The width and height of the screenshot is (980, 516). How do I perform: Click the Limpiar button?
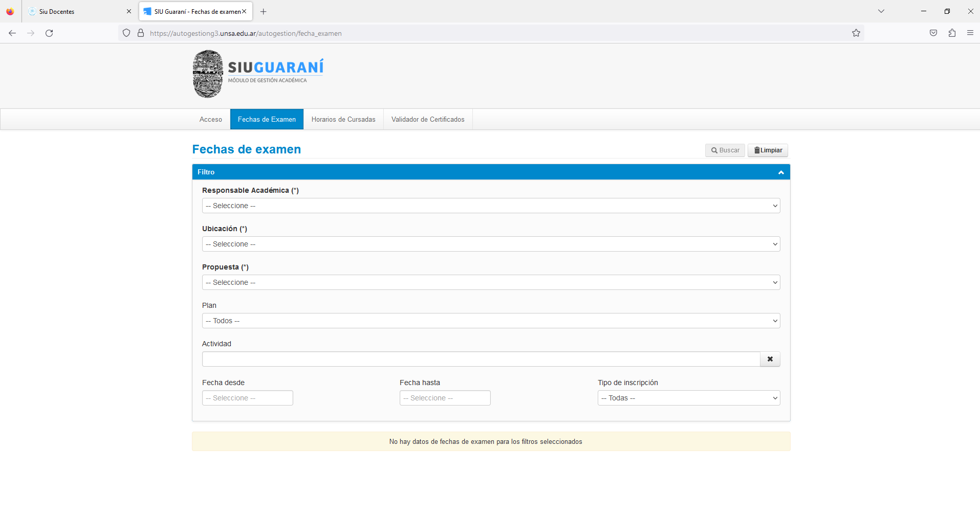(768, 150)
